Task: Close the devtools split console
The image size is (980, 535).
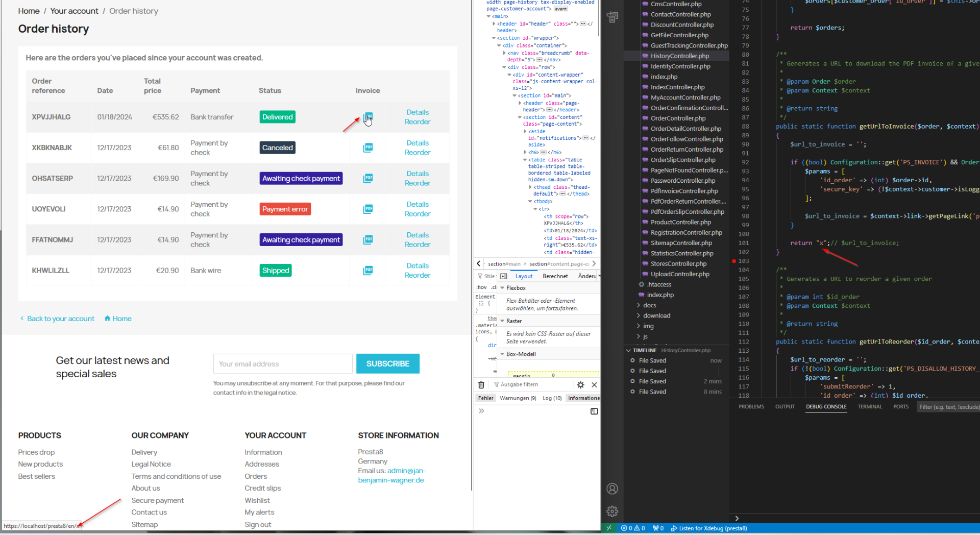Action: (594, 385)
